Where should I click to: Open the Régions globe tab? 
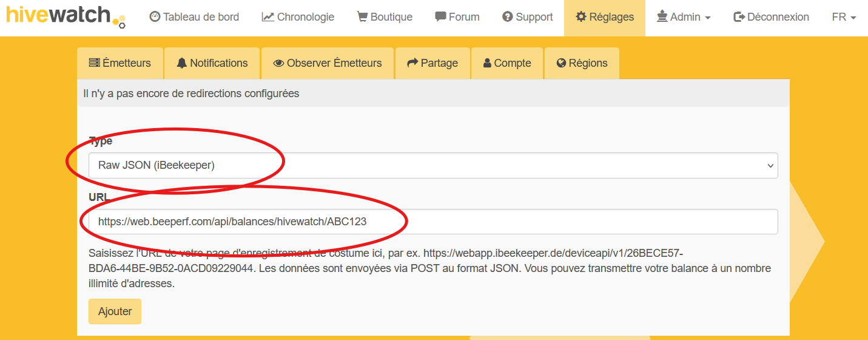582,63
